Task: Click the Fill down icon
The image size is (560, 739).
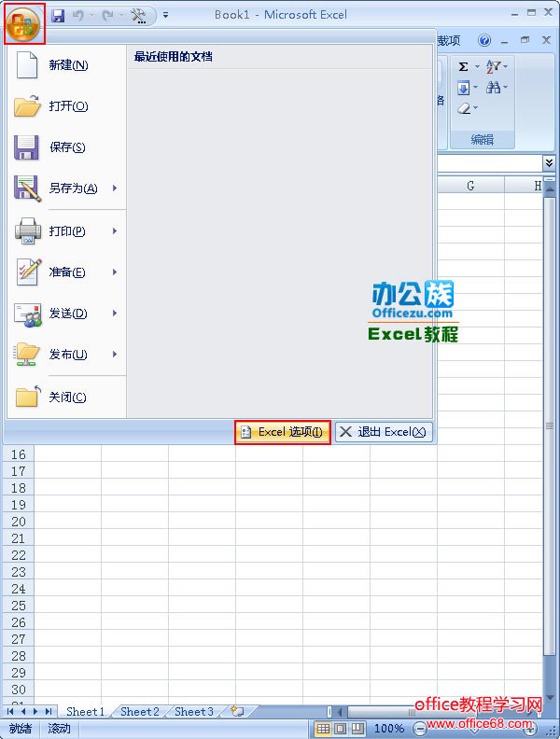Action: coord(463,88)
